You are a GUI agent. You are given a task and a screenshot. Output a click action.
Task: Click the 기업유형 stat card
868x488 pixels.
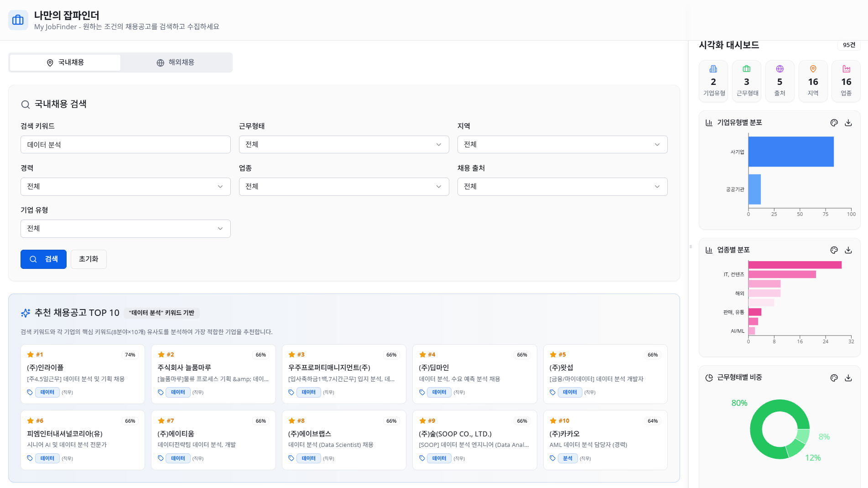(x=713, y=81)
